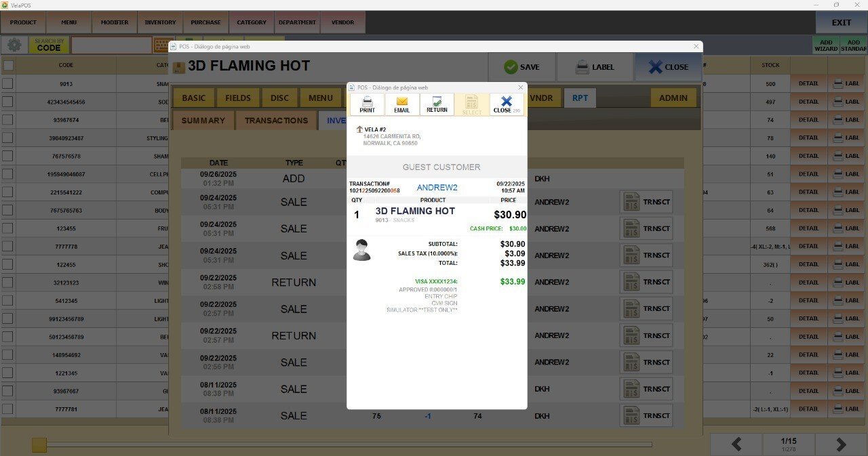The width and height of the screenshot is (868, 456).
Task: Open the INVENTORY menu in top bar
Action: pos(160,22)
